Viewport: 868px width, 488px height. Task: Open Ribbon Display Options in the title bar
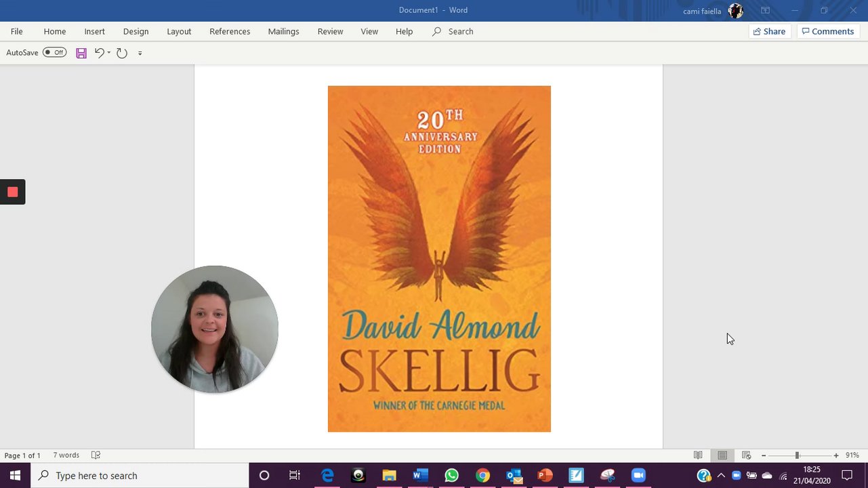point(765,10)
